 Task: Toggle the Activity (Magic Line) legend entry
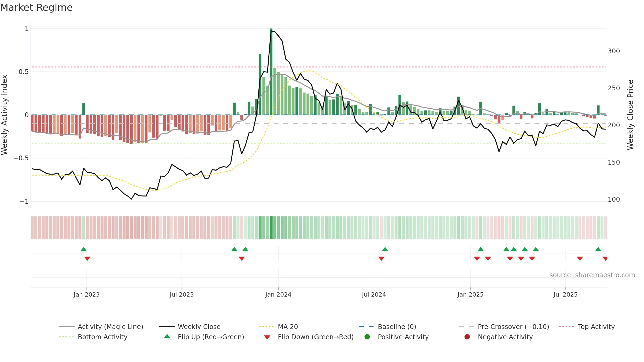pos(101,327)
